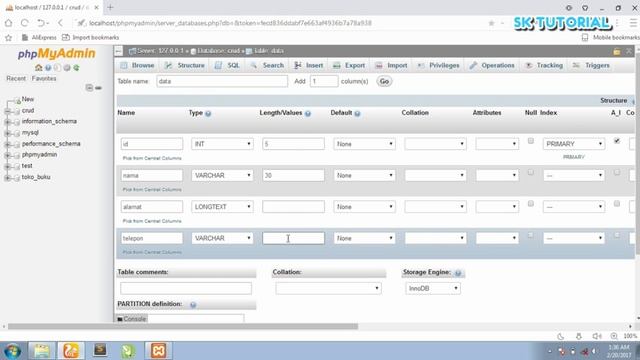The height and width of the screenshot is (360, 640).
Task: Open Default dropdown for telepon row
Action: 364,238
